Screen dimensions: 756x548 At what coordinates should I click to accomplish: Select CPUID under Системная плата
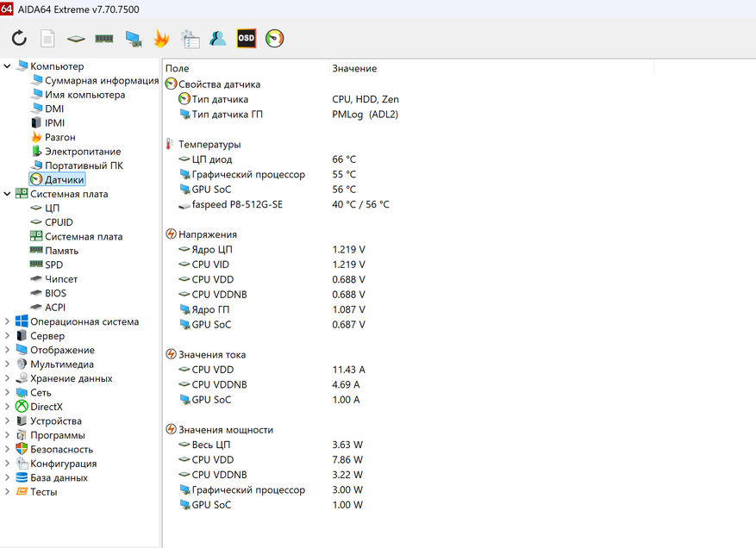(x=59, y=222)
